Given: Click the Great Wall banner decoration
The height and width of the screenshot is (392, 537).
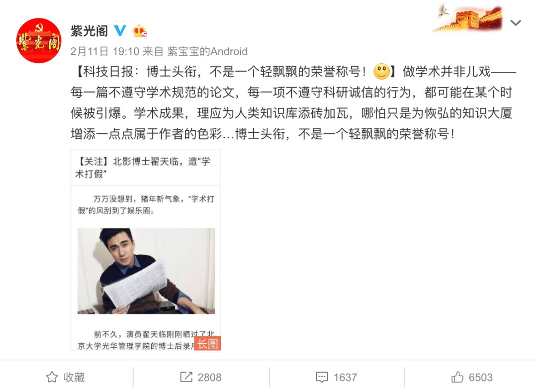Looking at the screenshot, I should click(x=468, y=18).
